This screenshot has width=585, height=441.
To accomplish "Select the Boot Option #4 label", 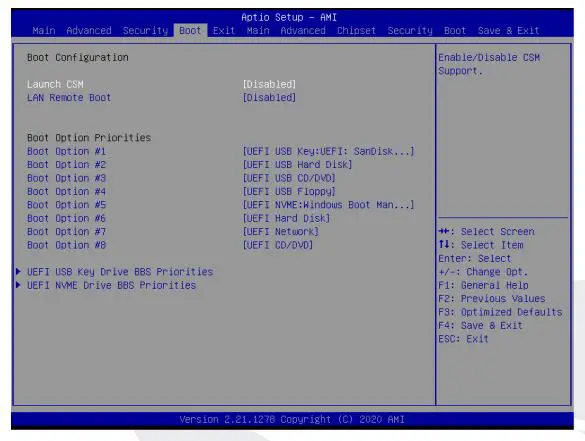I will coord(66,192).
